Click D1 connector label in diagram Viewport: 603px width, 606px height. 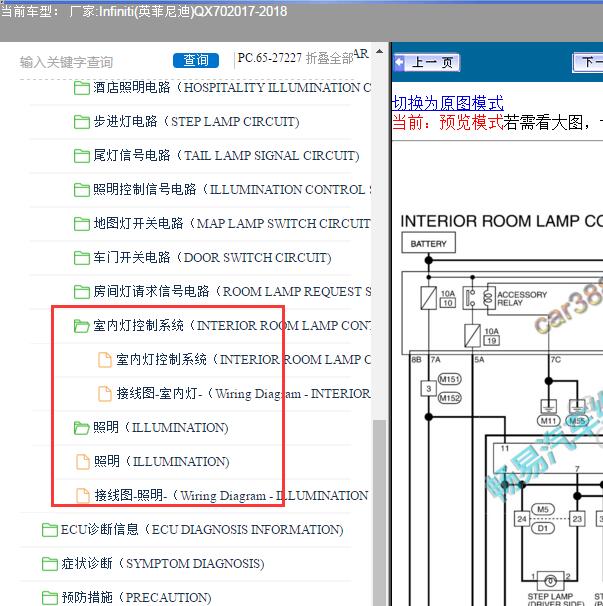(543, 528)
